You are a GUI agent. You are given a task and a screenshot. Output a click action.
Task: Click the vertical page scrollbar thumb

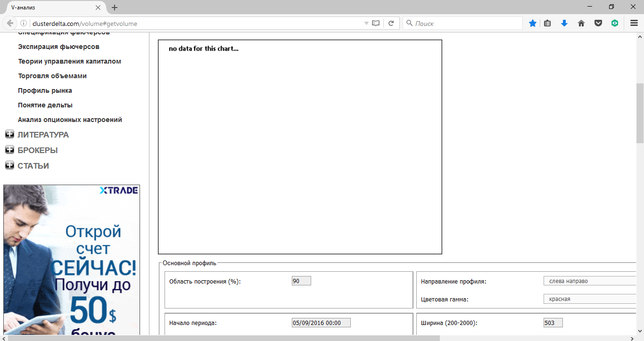click(640, 113)
